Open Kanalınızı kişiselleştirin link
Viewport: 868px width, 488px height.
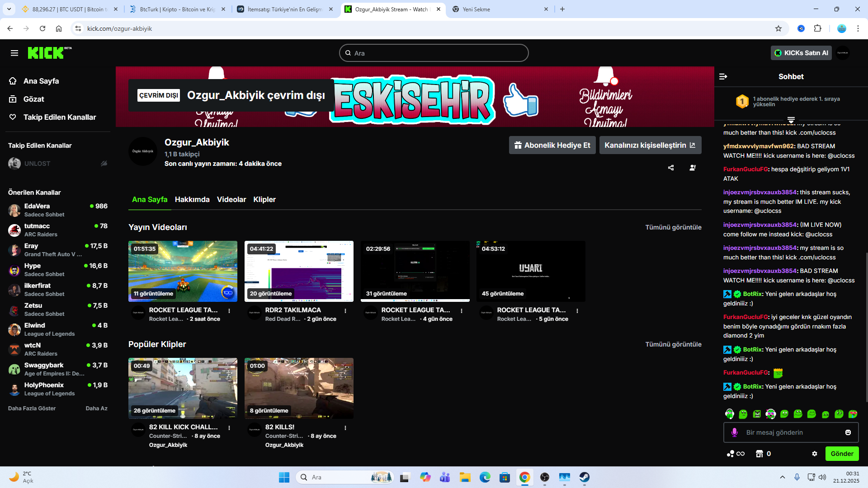pos(651,145)
